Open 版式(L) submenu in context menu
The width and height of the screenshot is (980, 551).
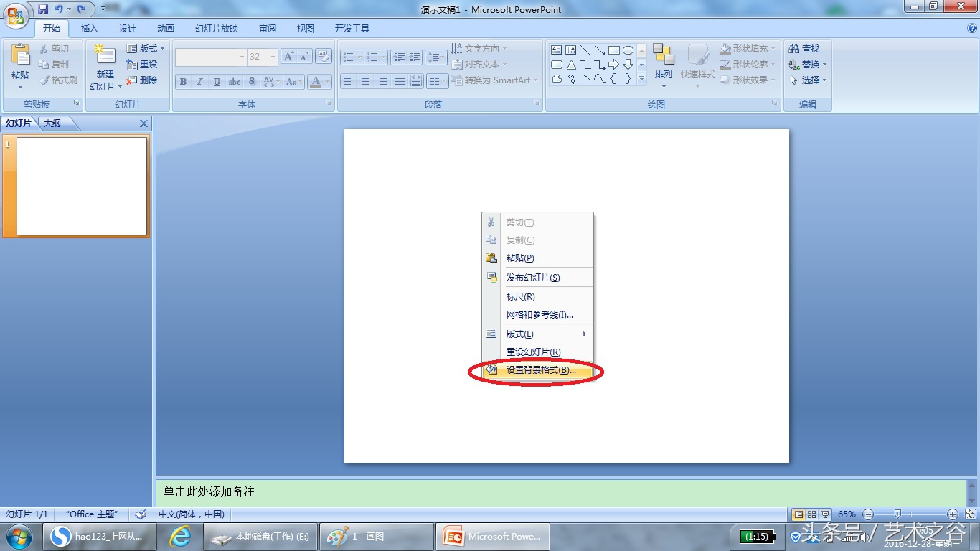[538, 334]
